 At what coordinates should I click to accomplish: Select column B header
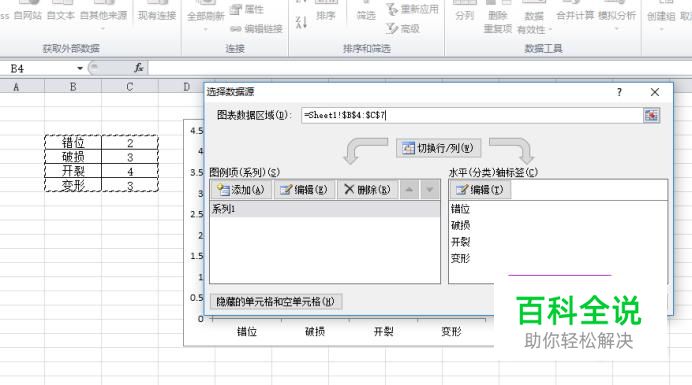coord(73,87)
